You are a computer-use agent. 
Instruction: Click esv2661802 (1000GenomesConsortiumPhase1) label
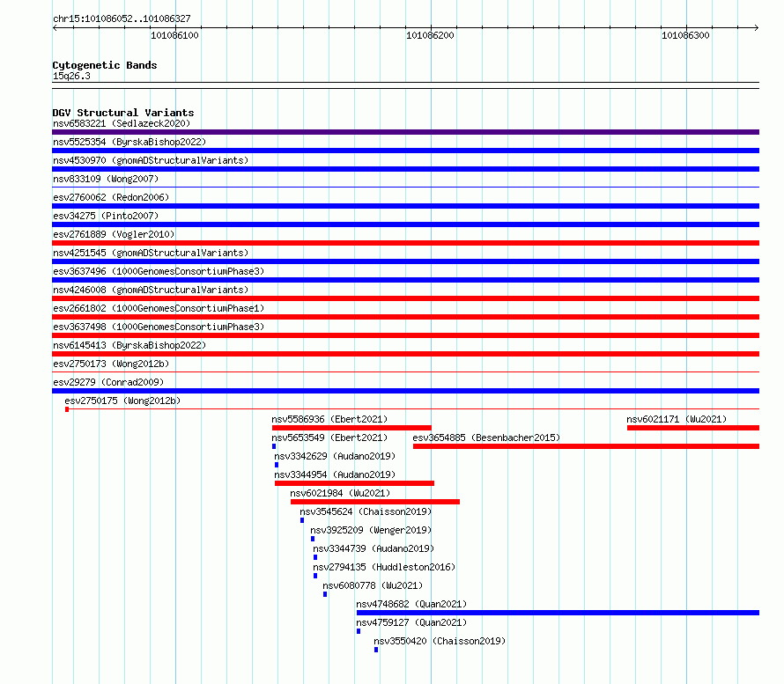coord(159,308)
